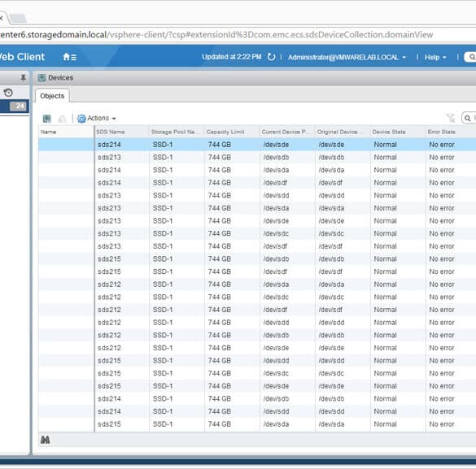Image resolution: width=476 pixels, height=469 pixels.
Task: Sort by the Capacity Limit column header
Action: coord(232,132)
